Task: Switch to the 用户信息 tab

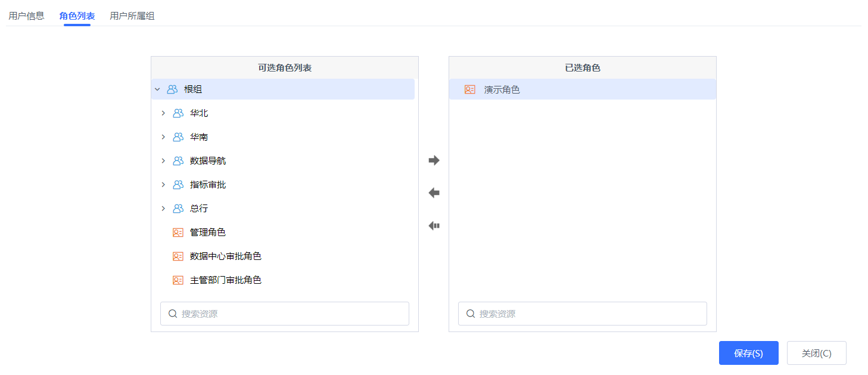Action: coord(26,16)
